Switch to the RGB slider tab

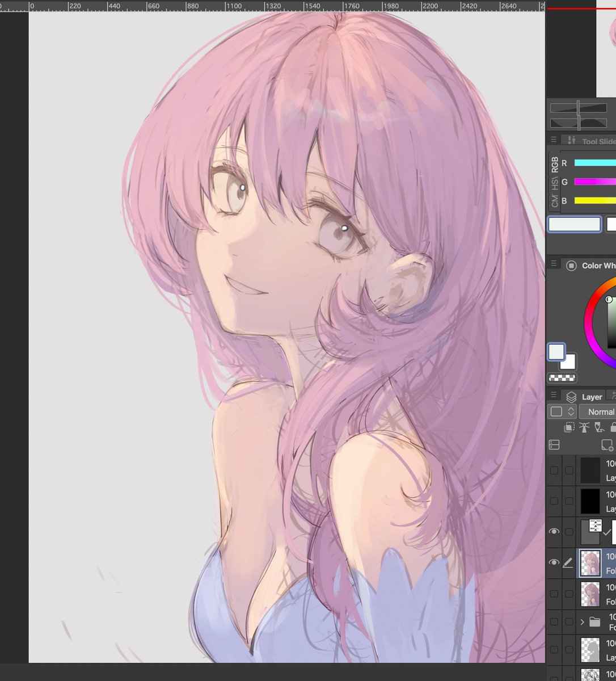pyautogui.click(x=554, y=165)
